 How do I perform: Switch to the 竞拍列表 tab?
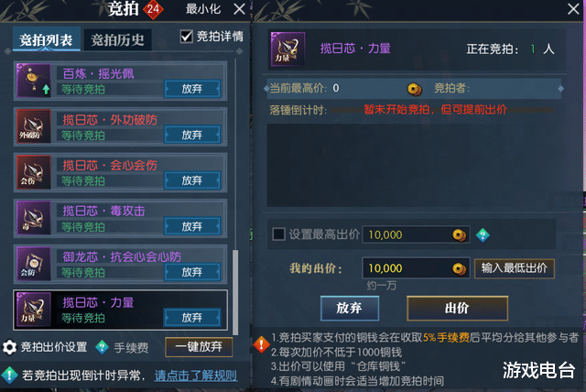point(47,39)
